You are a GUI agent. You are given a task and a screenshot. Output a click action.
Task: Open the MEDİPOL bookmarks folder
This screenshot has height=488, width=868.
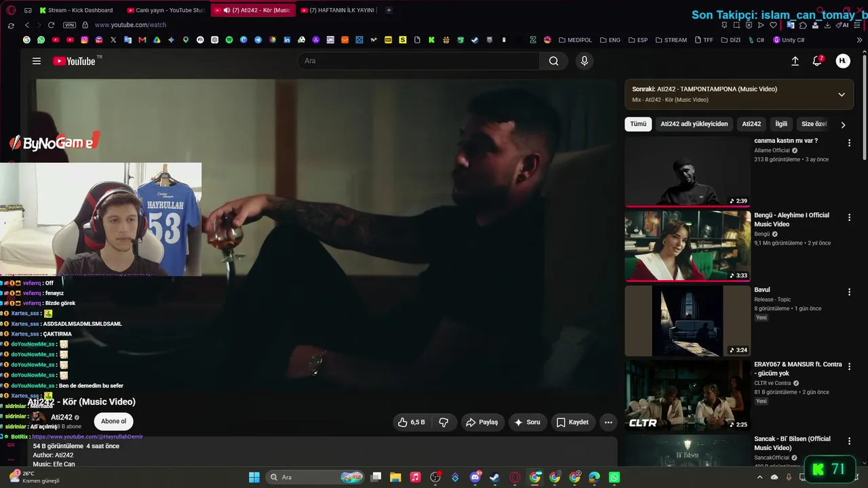click(575, 40)
